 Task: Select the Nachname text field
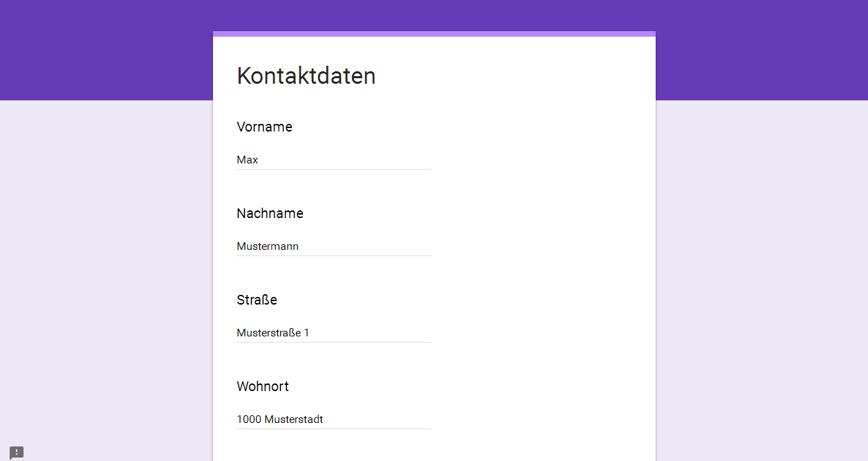click(x=334, y=246)
